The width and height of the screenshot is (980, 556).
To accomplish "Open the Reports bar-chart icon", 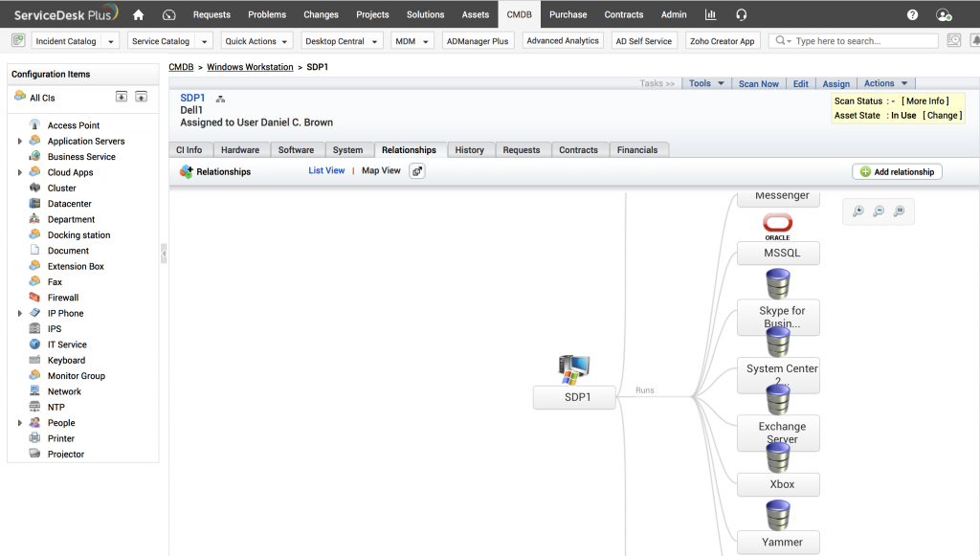I will click(x=710, y=14).
